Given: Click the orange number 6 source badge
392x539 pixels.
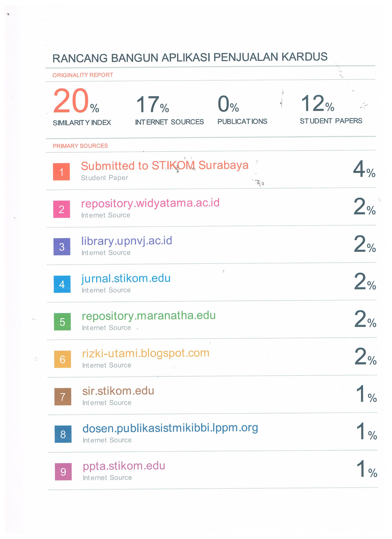Looking at the screenshot, I should pos(63,359).
